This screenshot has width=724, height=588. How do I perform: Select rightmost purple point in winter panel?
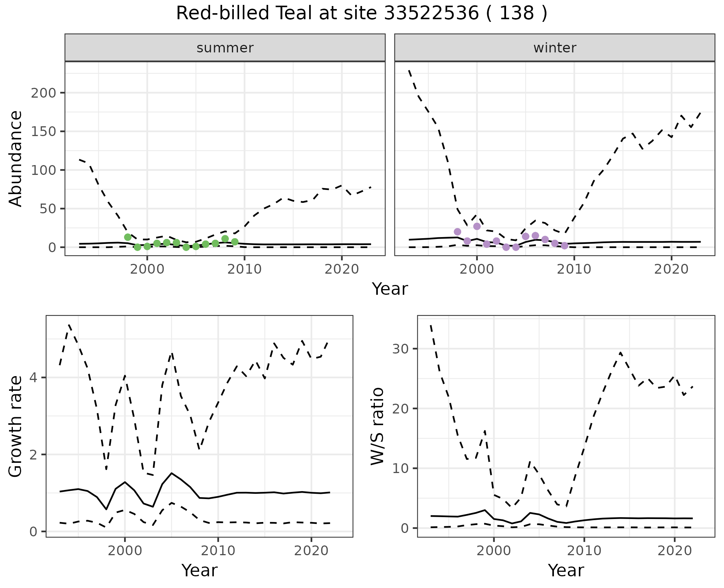coord(564,246)
